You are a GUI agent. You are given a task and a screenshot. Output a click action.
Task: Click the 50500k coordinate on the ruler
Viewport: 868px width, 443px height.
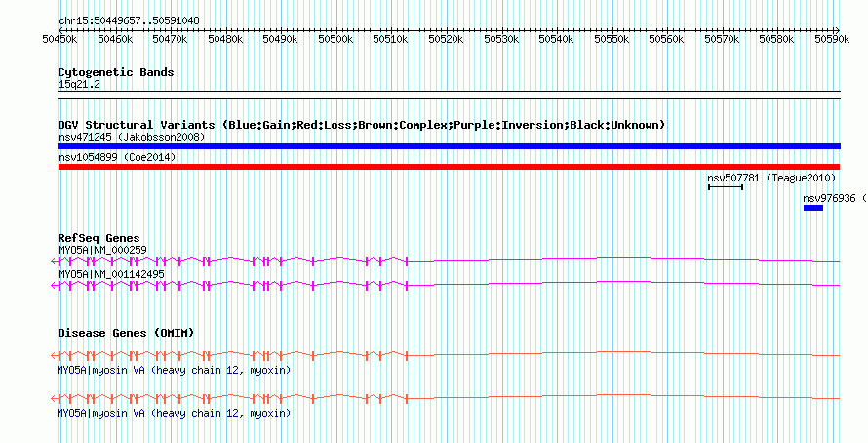coord(336,39)
